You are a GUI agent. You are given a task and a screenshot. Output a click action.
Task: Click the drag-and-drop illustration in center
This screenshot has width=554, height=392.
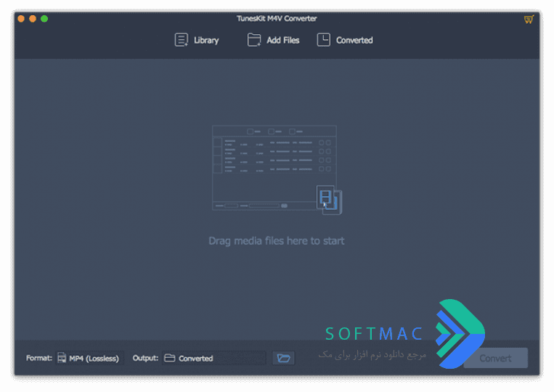pyautogui.click(x=277, y=170)
